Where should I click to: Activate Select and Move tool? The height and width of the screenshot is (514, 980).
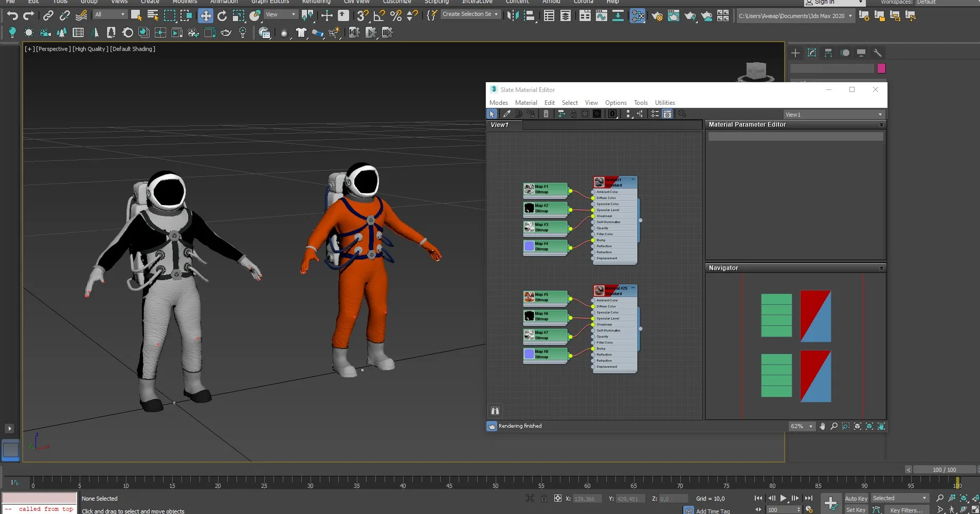click(x=206, y=15)
